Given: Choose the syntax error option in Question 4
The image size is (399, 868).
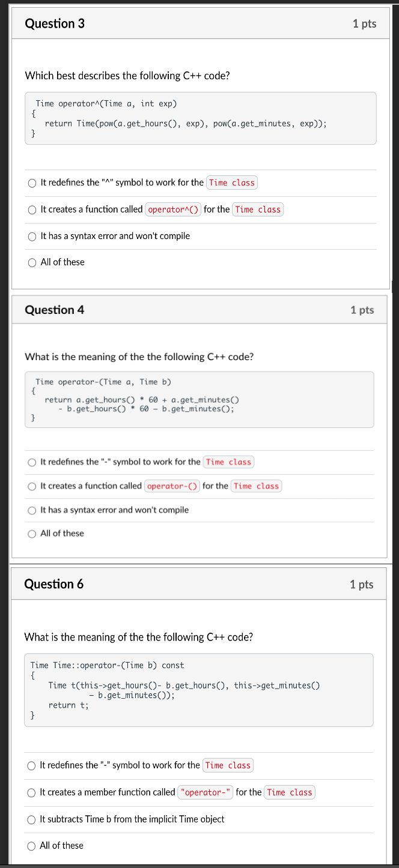Looking at the screenshot, I should click(31, 510).
